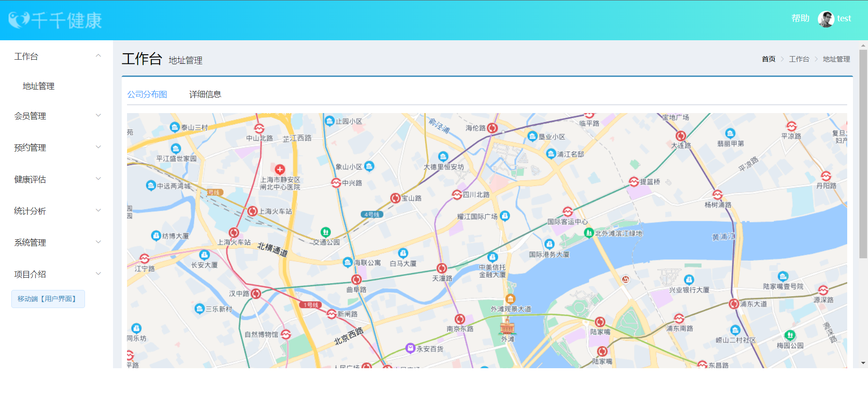Select the 海伦路 metro station icon
This screenshot has height=408, width=868.
(x=492, y=128)
